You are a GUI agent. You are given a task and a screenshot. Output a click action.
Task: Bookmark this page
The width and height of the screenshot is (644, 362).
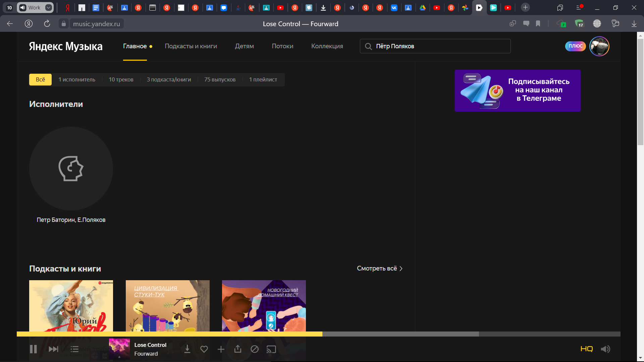click(x=538, y=23)
